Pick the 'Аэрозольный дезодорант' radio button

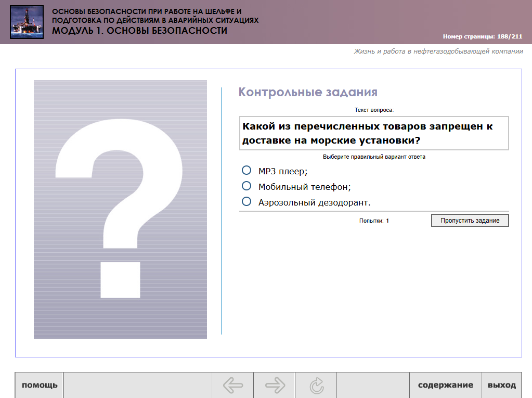247,202
